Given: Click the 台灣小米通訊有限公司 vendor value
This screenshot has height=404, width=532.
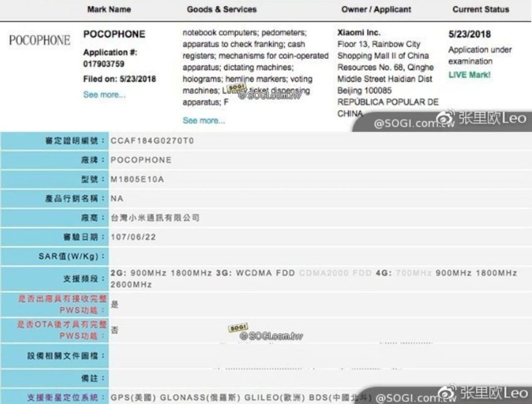Looking at the screenshot, I should tap(155, 218).
